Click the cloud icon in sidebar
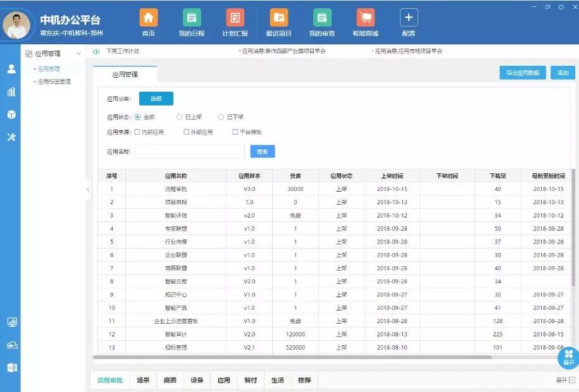 (12, 345)
